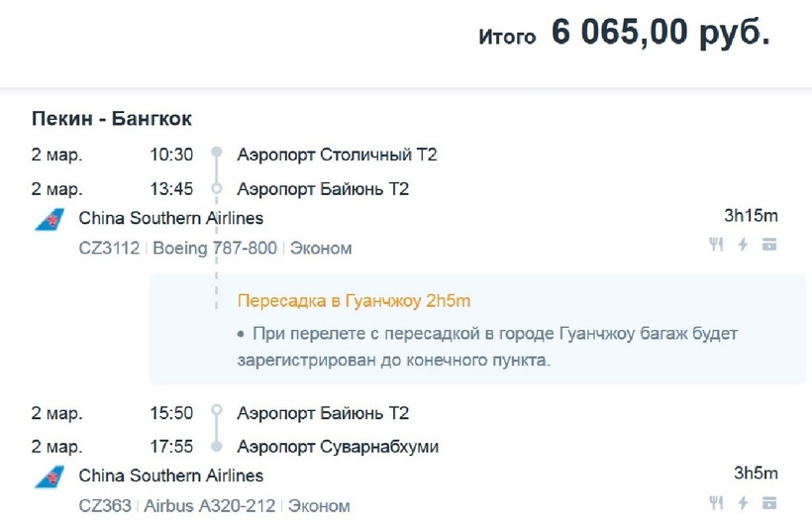Click the China Southern logo beside CZ3112

[50, 220]
